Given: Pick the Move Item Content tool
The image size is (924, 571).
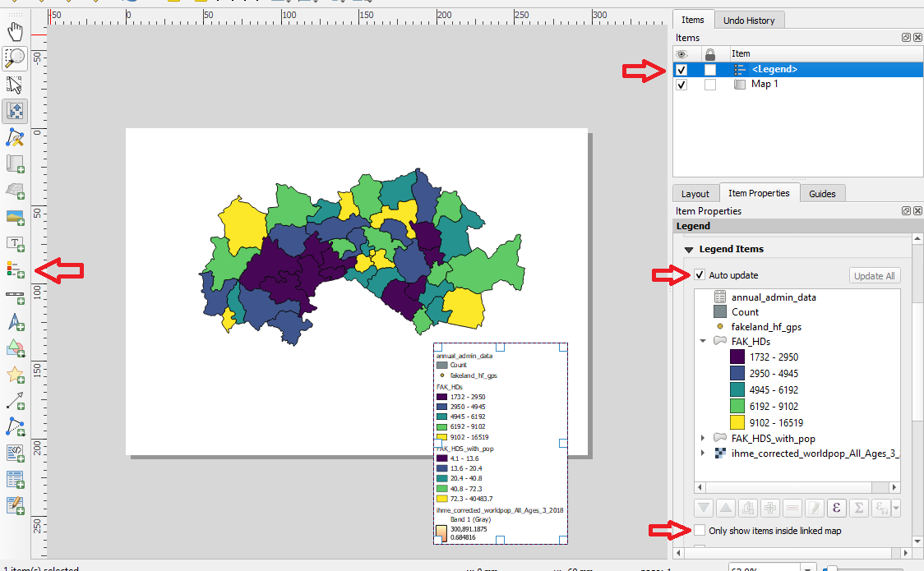Looking at the screenshot, I should 15,111.
